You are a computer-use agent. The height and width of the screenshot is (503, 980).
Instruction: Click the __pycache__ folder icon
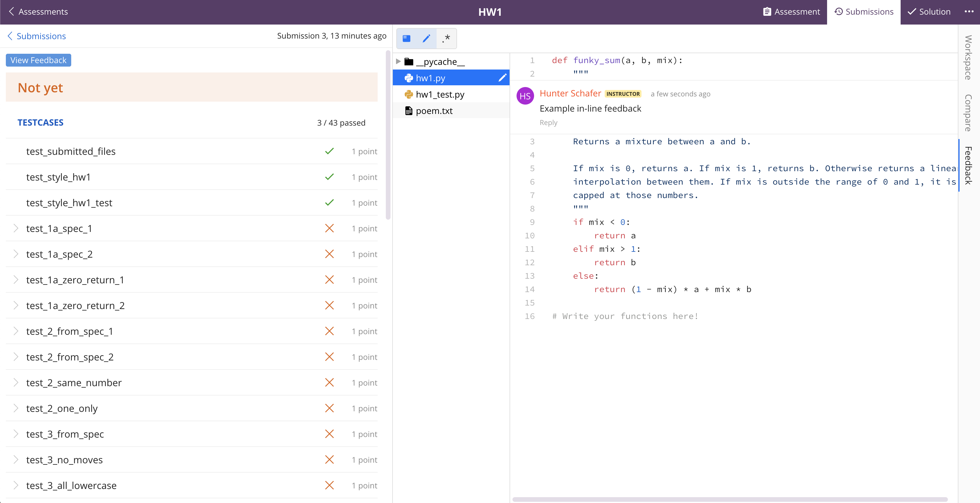coord(409,62)
